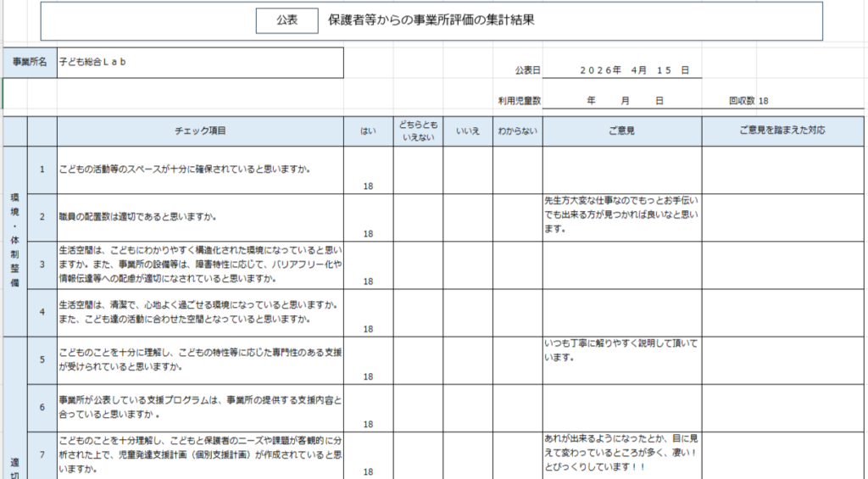Image resolution: width=868 pixels, height=479 pixels.
Task: Select the いいえ column header
Action: [468, 131]
